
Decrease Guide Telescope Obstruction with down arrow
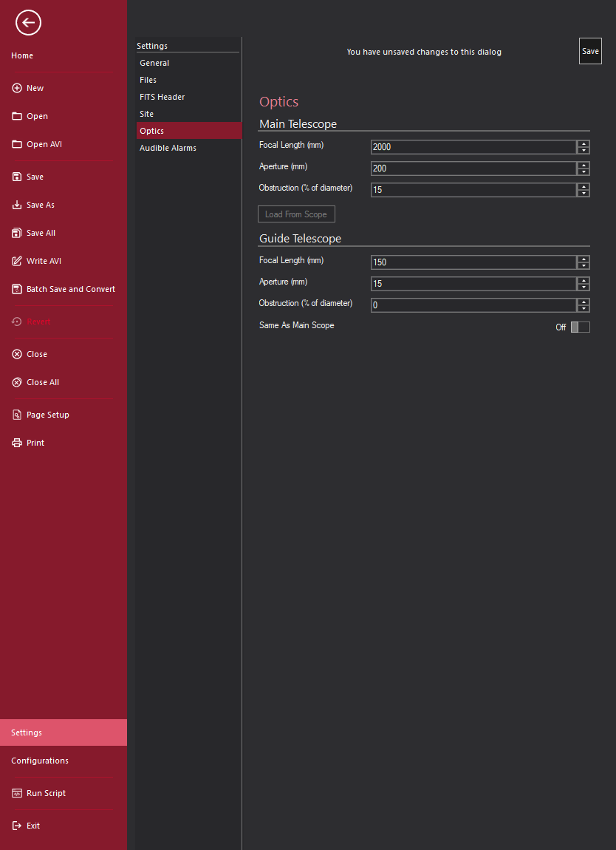pos(584,309)
